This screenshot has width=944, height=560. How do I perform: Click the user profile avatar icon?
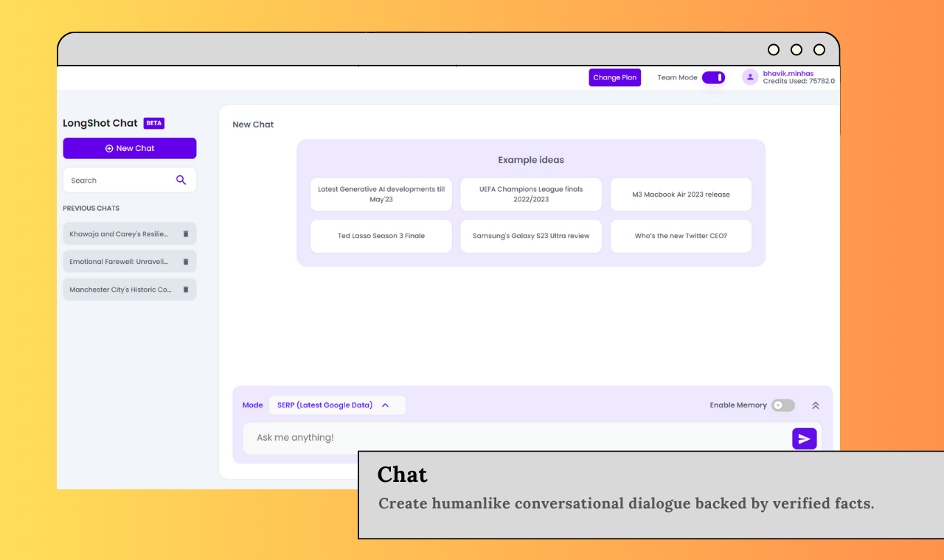[x=750, y=77]
